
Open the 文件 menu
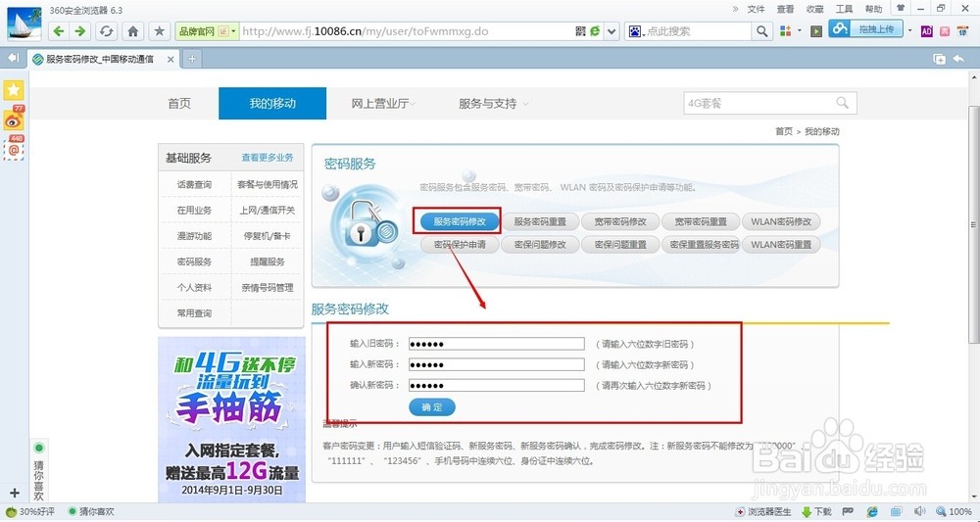tap(757, 9)
